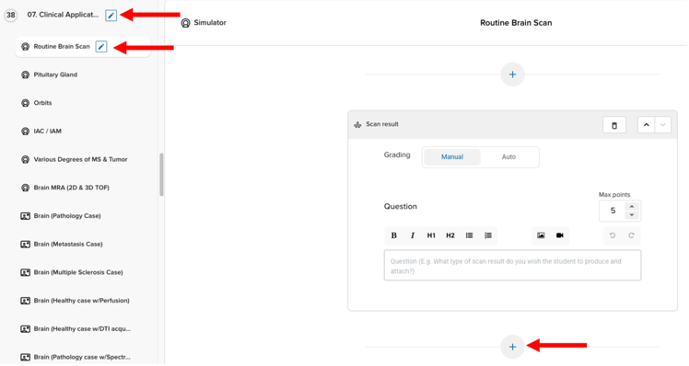Add a block below the Scan result

click(512, 347)
